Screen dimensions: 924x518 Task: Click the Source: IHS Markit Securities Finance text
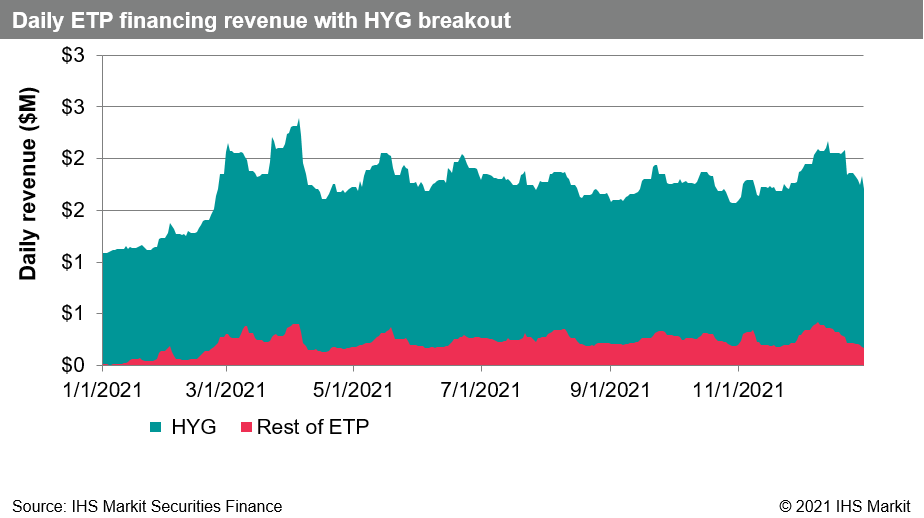click(x=147, y=506)
